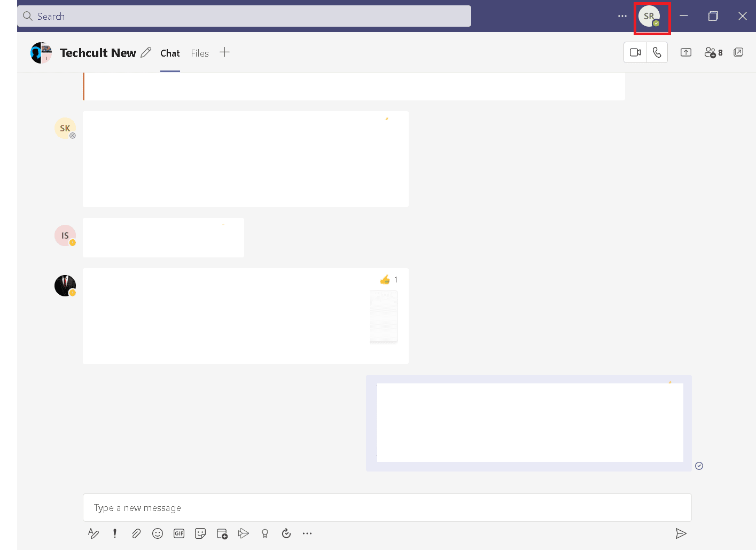Open the Format text options
This screenshot has width=756, height=550.
93,533
